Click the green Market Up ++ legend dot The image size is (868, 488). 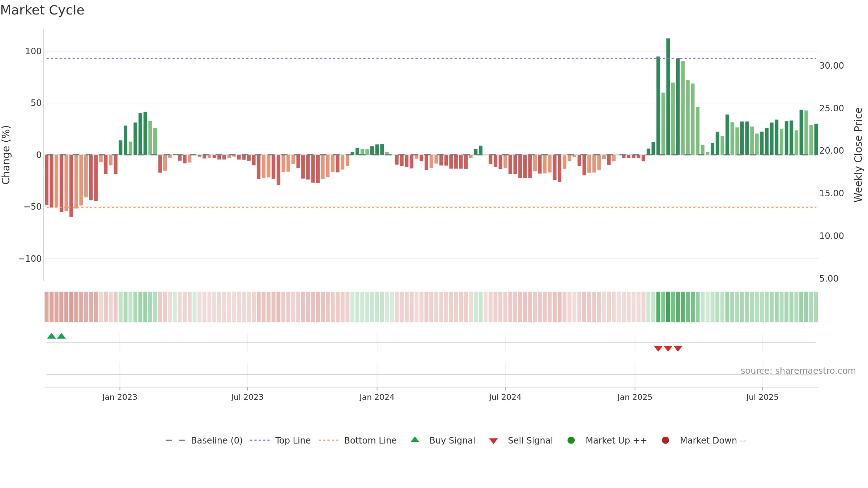571,440
